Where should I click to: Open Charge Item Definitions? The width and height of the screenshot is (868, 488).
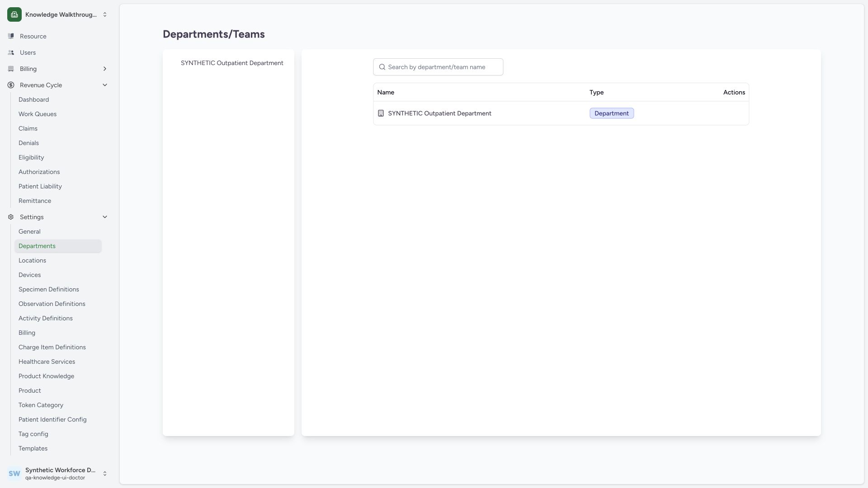52,347
